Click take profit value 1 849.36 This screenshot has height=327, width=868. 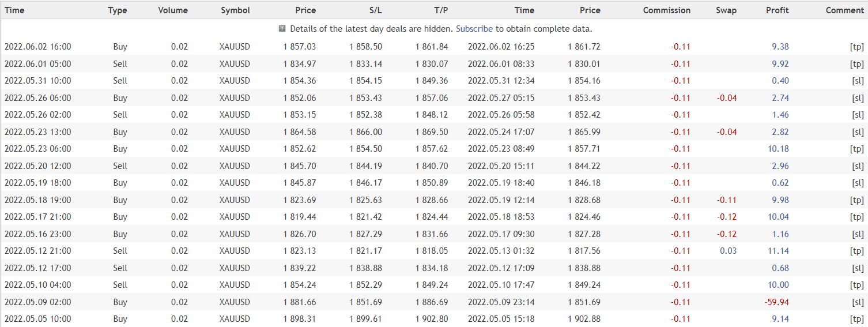(x=432, y=81)
